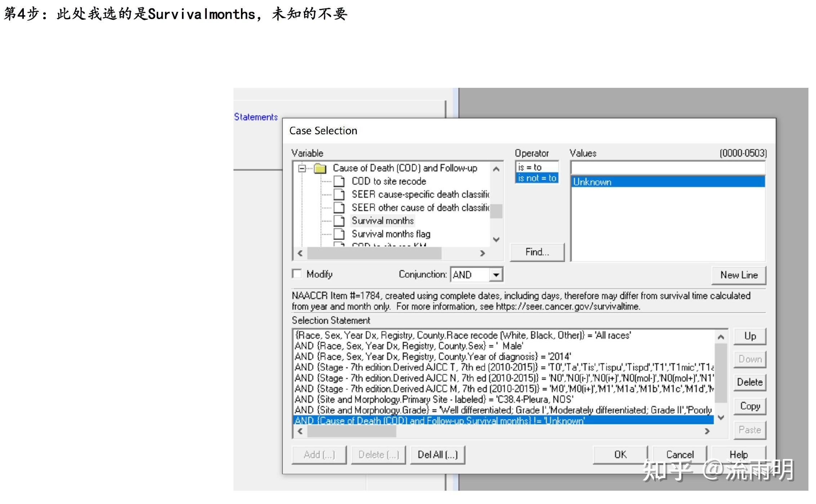Click the SEER other cause of death icon

(339, 208)
